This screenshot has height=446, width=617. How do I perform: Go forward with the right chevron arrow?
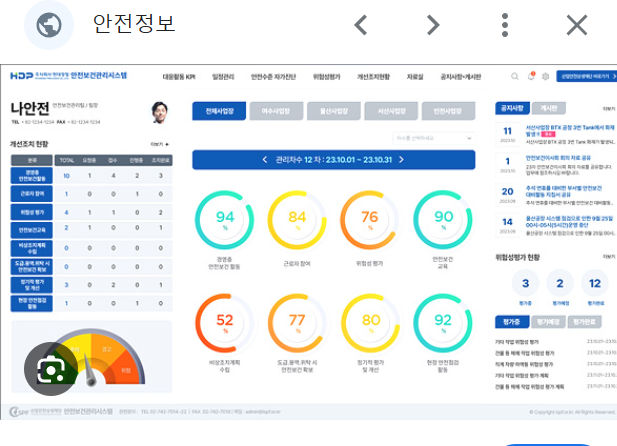click(x=432, y=25)
